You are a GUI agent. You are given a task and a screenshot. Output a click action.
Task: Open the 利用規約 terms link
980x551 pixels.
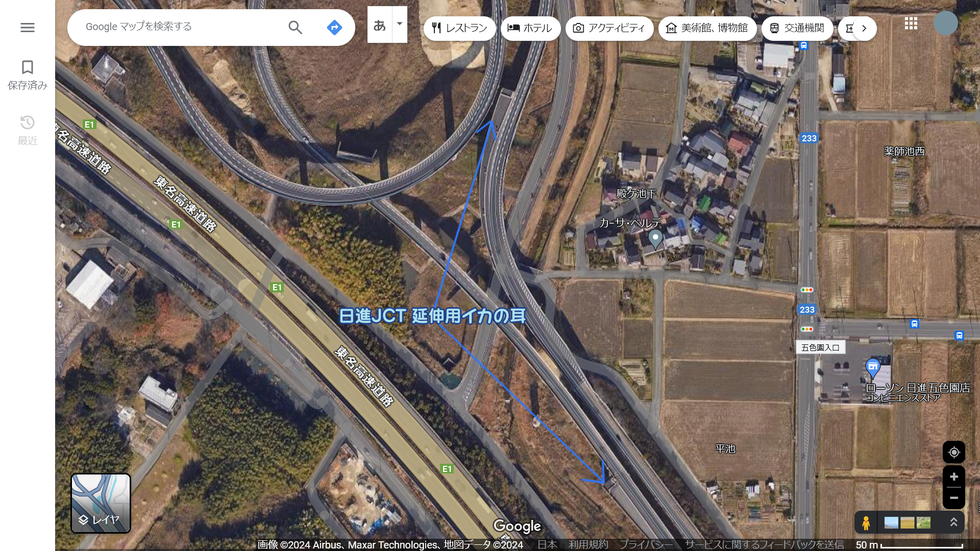click(x=588, y=544)
